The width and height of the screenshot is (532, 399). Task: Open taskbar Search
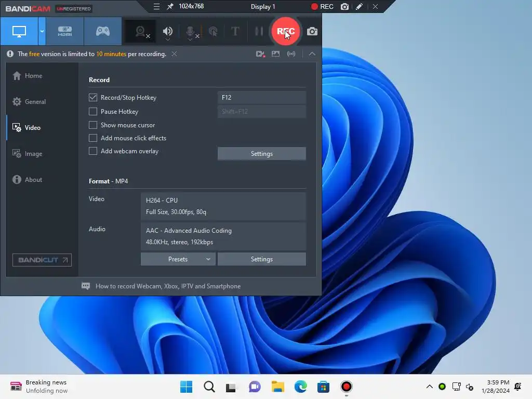(209, 387)
